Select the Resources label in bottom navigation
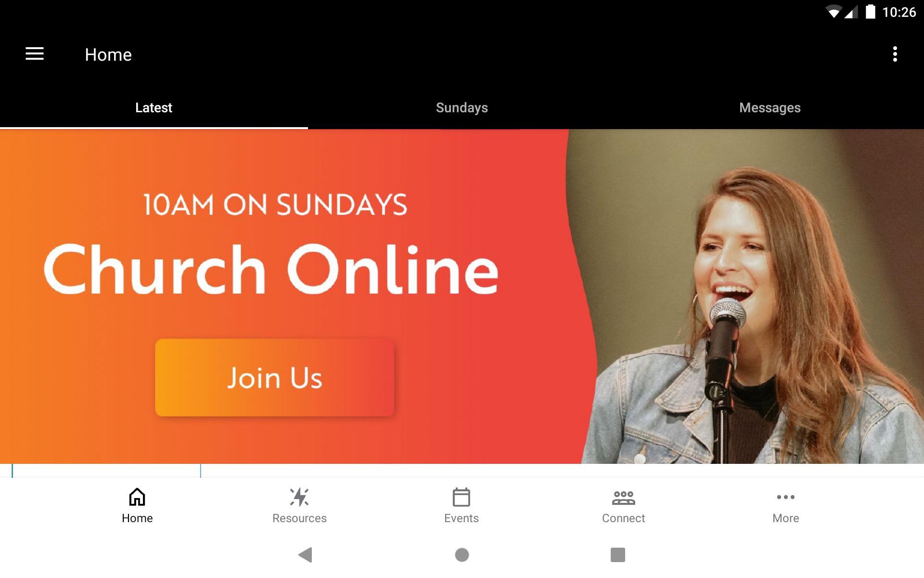The width and height of the screenshot is (924, 578). [x=299, y=518]
